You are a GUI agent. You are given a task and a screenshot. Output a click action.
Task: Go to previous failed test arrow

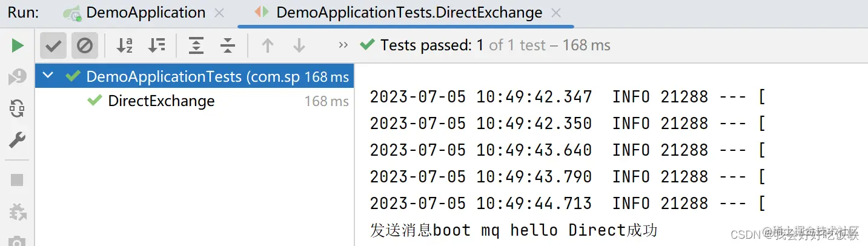tap(267, 45)
